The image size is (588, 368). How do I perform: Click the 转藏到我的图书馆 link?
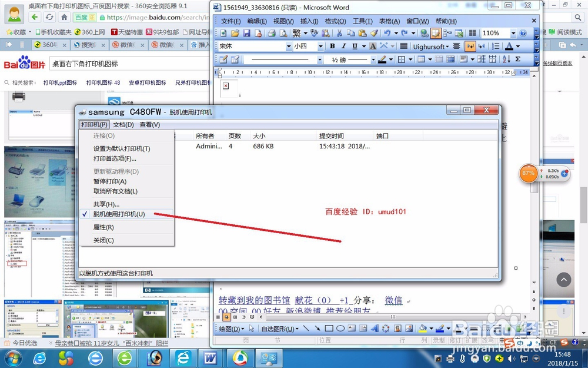click(x=254, y=300)
